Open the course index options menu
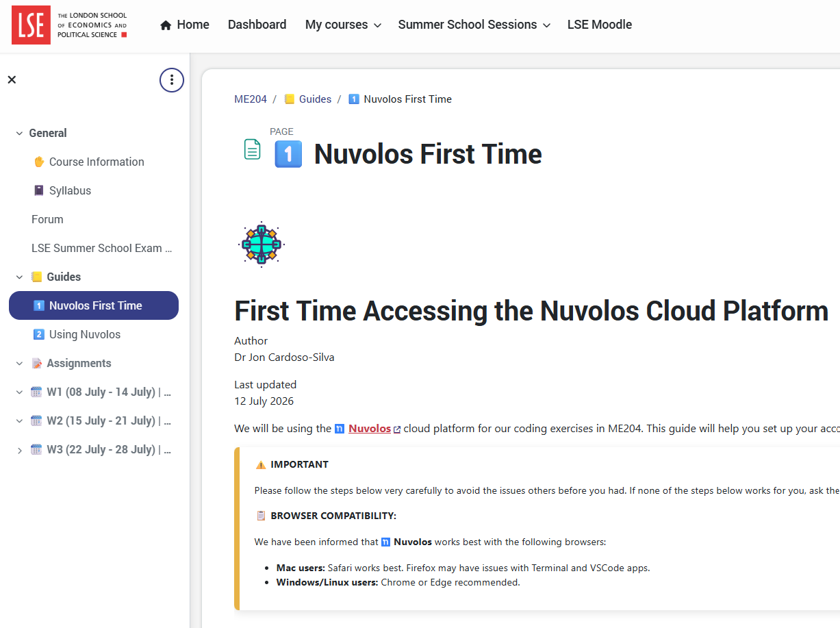The height and width of the screenshot is (628, 840). pyautogui.click(x=172, y=80)
